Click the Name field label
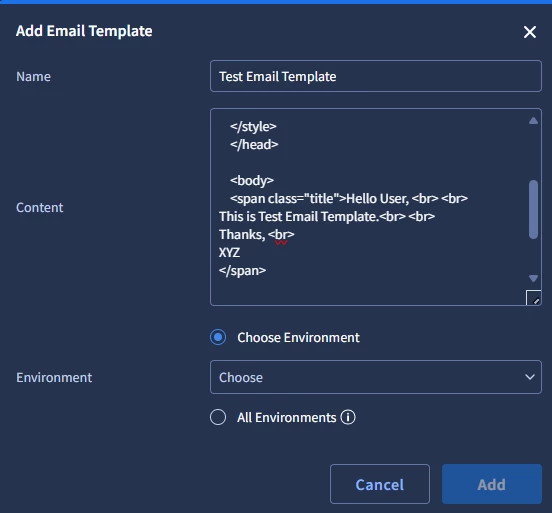Image resolution: width=552 pixels, height=513 pixels. point(33,76)
